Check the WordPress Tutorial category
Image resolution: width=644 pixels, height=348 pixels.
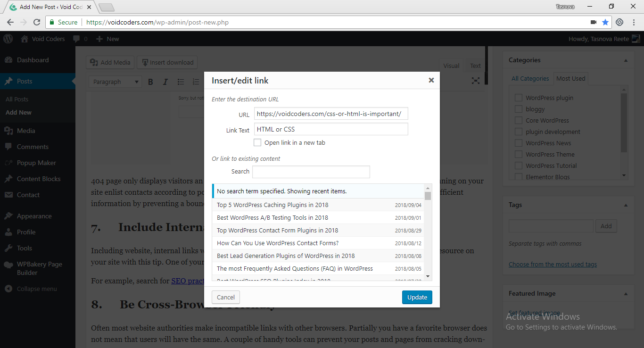click(519, 166)
